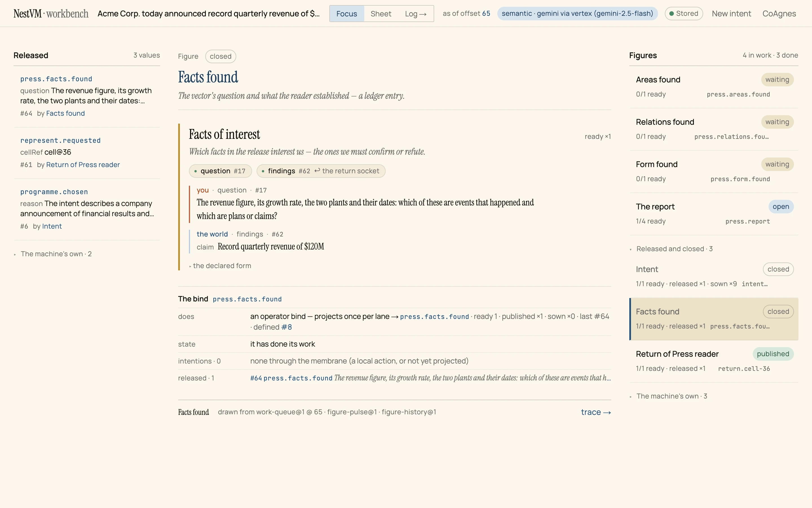Open press.facts.found link in does row
The height and width of the screenshot is (508, 812).
[434, 316]
